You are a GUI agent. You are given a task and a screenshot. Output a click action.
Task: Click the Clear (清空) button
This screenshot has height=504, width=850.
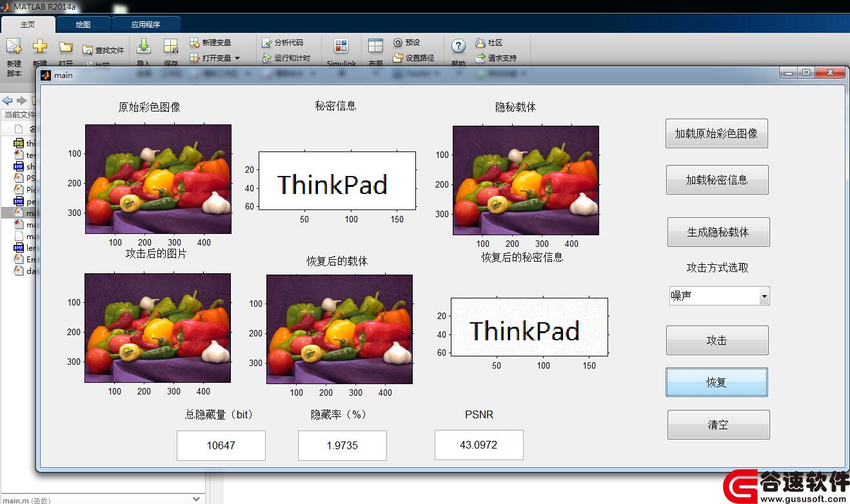[718, 425]
